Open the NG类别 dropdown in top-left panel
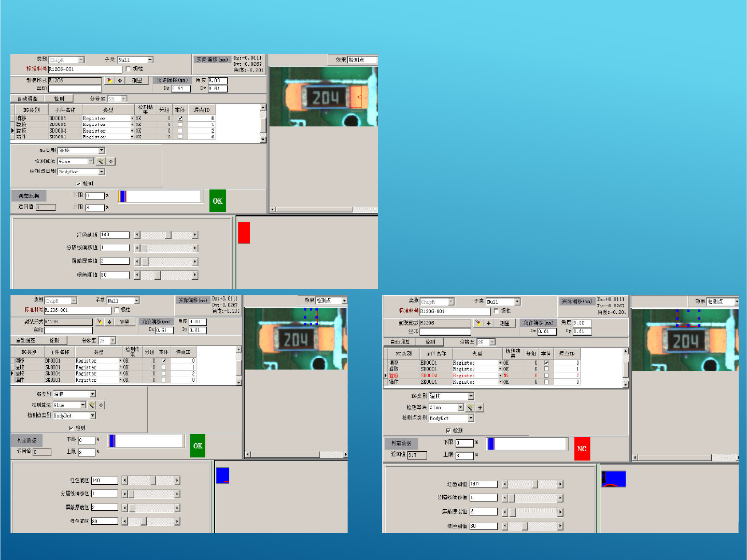 pyautogui.click(x=102, y=150)
